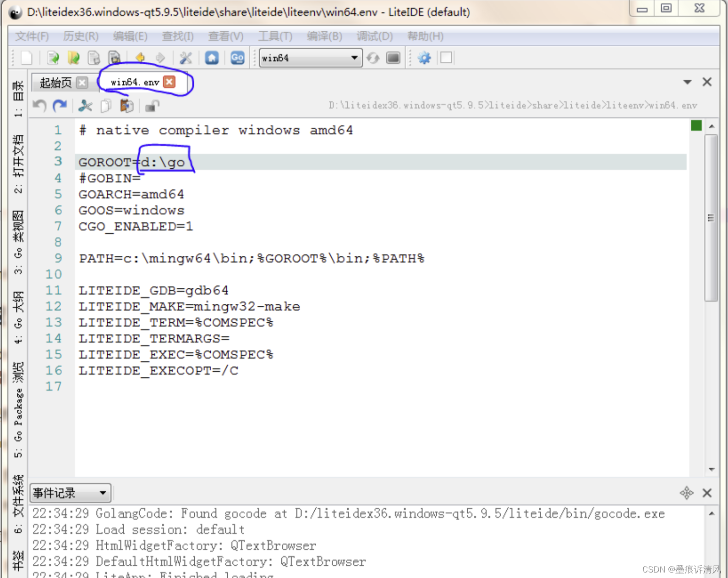Cut selection with scissors icon
The height and width of the screenshot is (578, 728).
click(x=85, y=106)
